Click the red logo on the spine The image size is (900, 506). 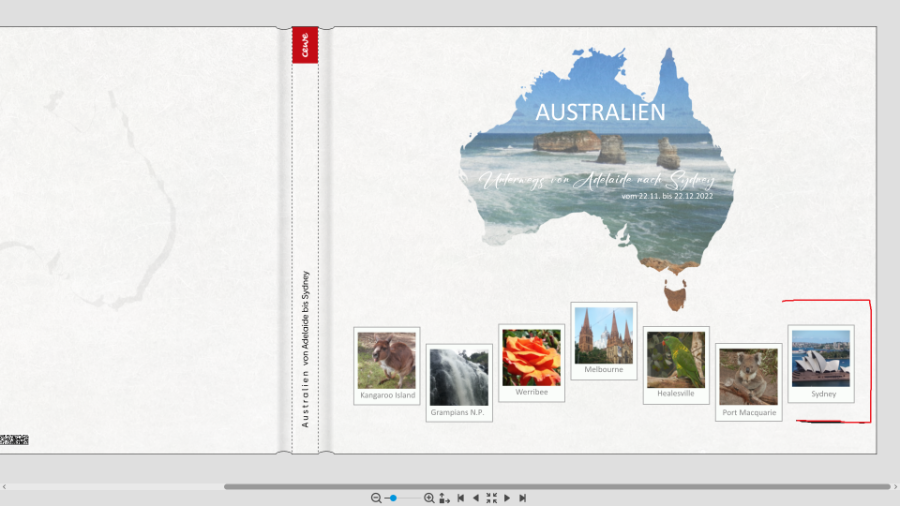click(305, 46)
